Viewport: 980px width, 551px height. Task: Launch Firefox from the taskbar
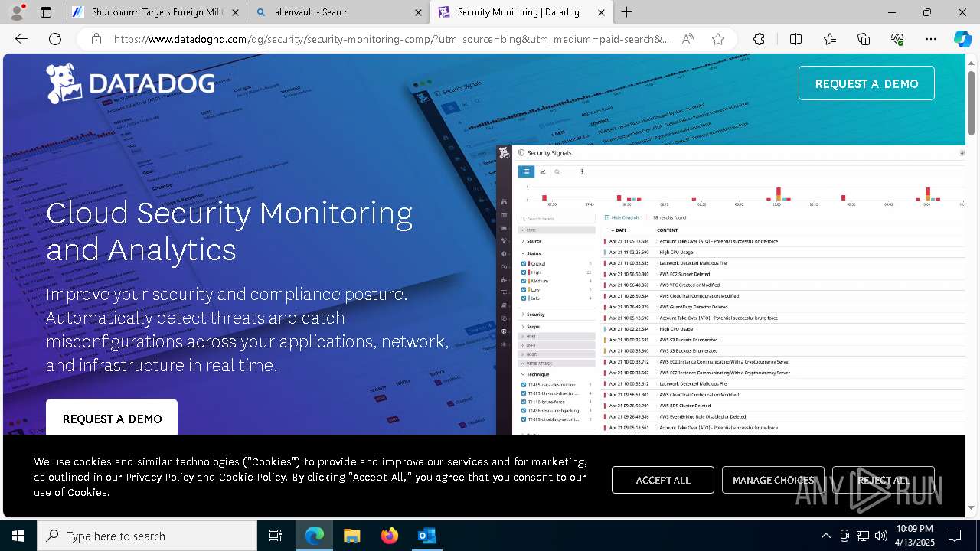(x=389, y=536)
